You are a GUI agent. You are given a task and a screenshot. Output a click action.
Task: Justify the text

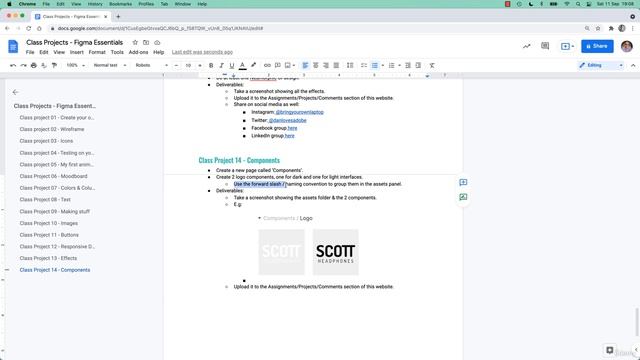[336, 65]
